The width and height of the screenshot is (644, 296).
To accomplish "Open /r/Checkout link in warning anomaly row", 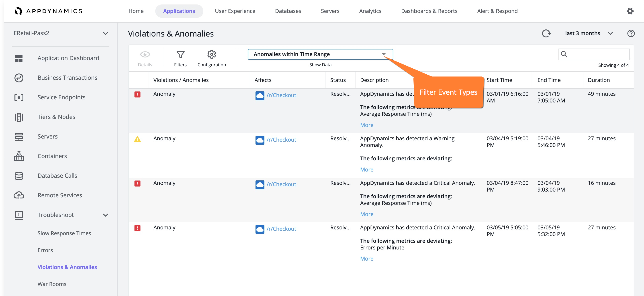I will (x=281, y=140).
